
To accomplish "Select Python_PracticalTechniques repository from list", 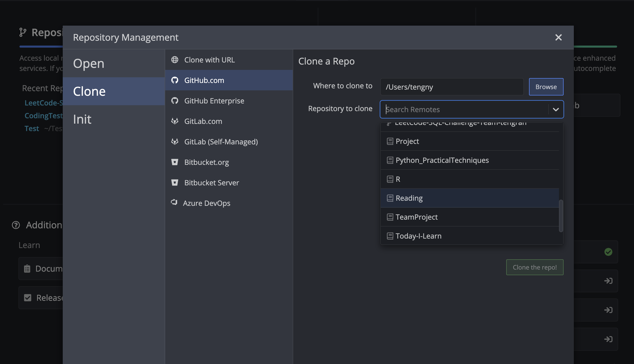I will point(470,160).
